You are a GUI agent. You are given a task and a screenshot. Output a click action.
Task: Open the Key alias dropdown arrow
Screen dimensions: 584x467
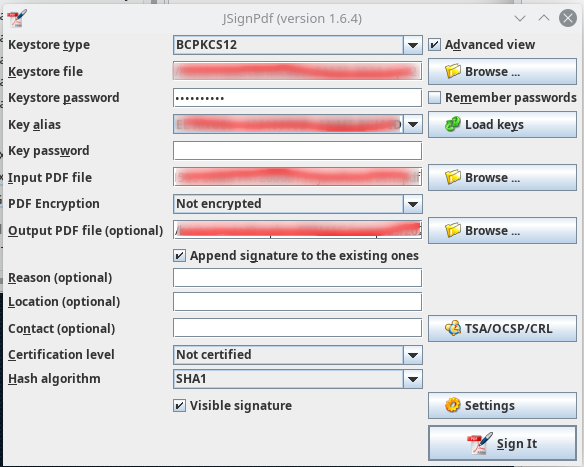pyautogui.click(x=412, y=124)
